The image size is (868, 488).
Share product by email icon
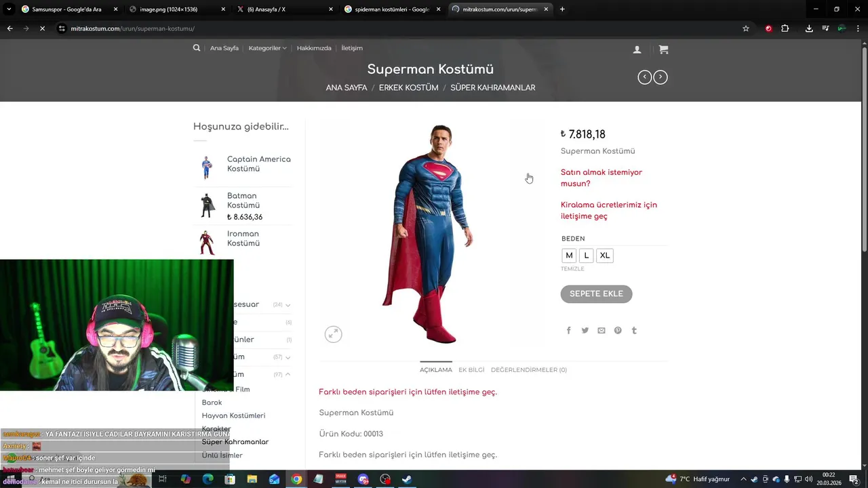click(x=601, y=331)
